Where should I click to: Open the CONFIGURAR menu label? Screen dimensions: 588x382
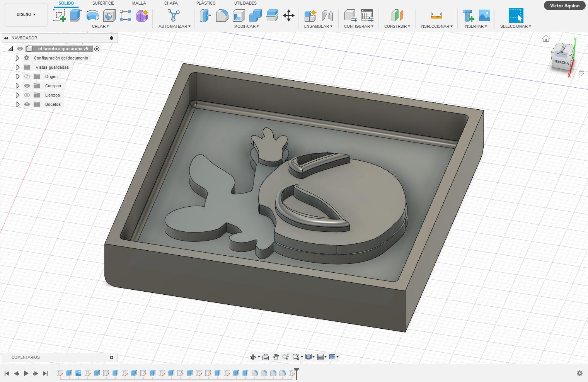click(x=359, y=26)
